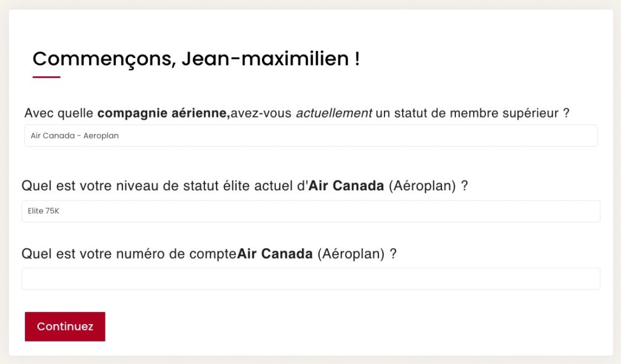The width and height of the screenshot is (621, 364).
Task: Click the bold "compagnie aérienne" text
Action: coord(163,113)
